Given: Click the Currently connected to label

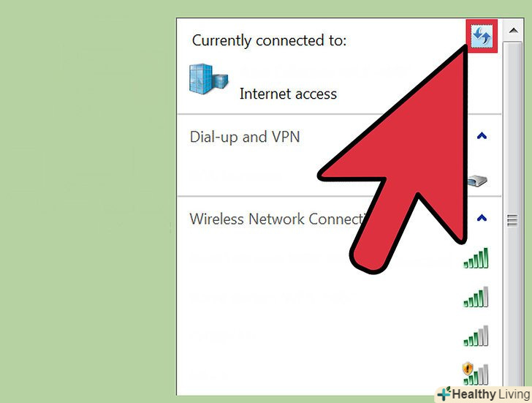Looking at the screenshot, I should tap(269, 41).
